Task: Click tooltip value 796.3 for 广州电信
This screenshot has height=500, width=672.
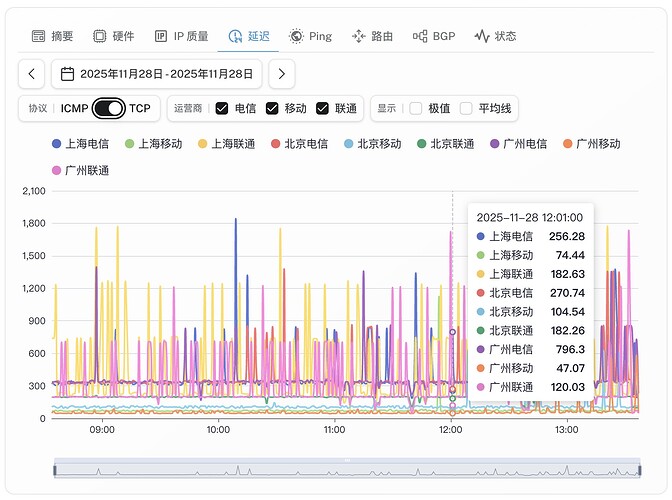Action: coord(570,350)
